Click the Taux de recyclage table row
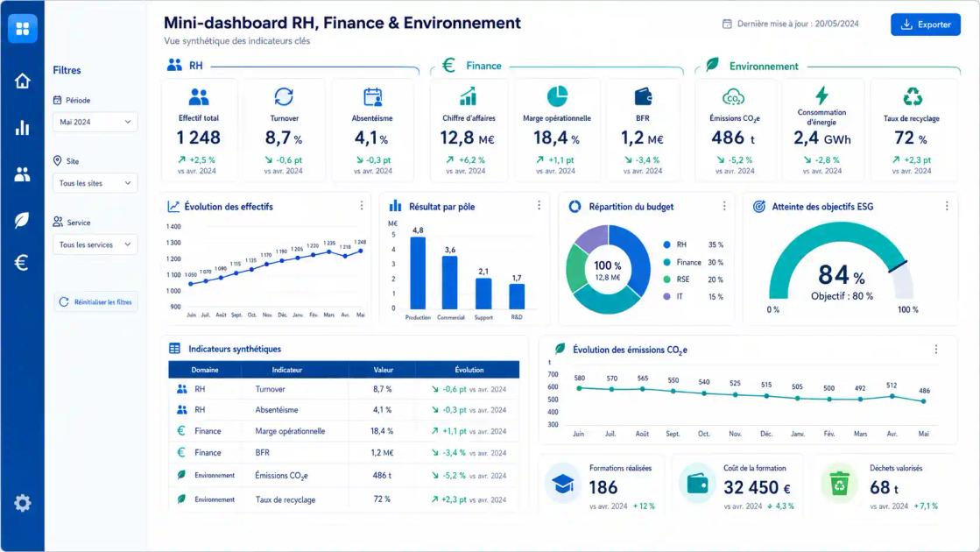 pyautogui.click(x=344, y=499)
